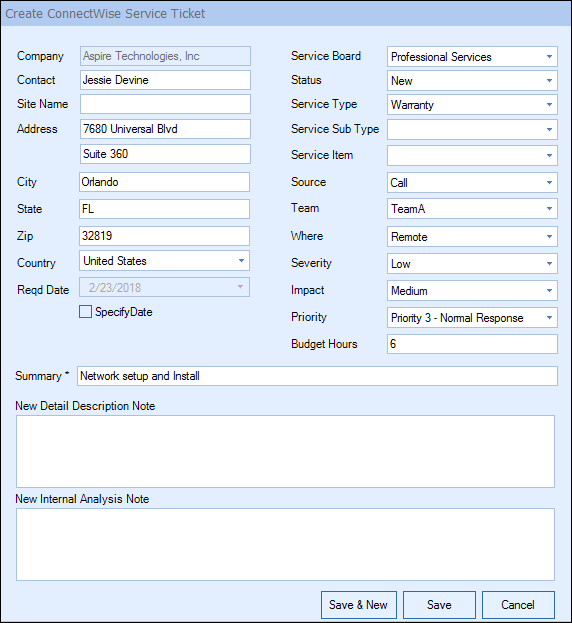Screen dimensions: 572x623
Task: Click the Create ConnectWise Service Ticket title
Action: point(105,14)
